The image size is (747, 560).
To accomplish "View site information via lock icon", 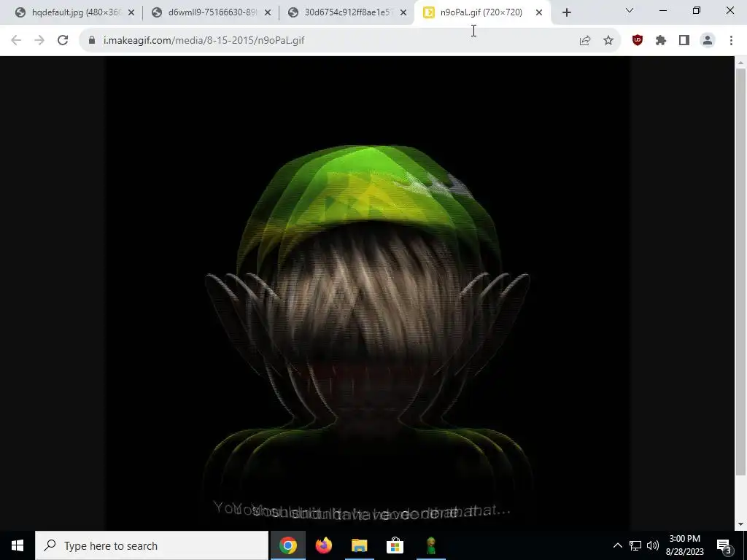I will 92,41.
